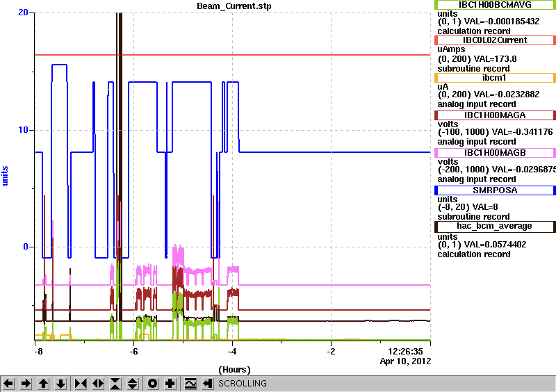Click the (-8, 20) VAL=8 text
556x392 pixels.
pyautogui.click(x=468, y=207)
